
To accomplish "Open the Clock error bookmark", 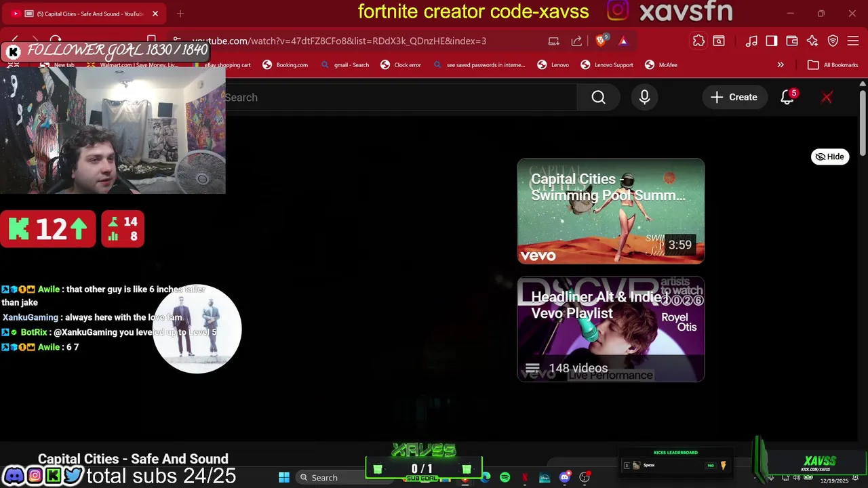I will (401, 65).
